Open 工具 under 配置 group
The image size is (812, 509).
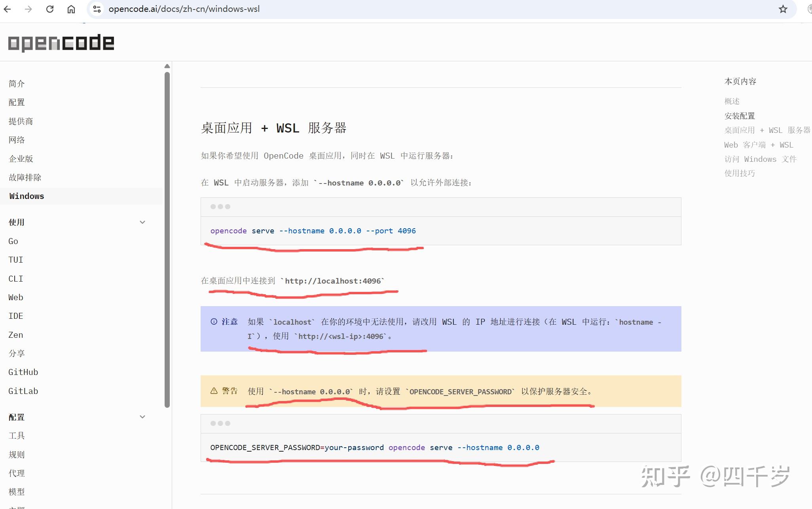tap(17, 436)
